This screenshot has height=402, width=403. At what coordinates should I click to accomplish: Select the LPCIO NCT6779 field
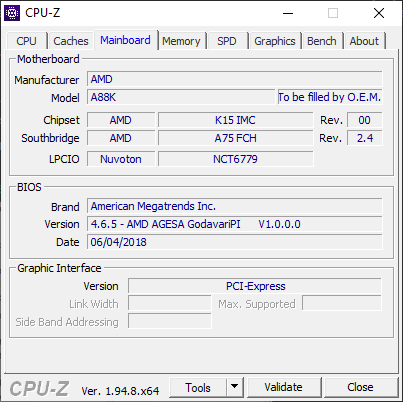(x=235, y=159)
